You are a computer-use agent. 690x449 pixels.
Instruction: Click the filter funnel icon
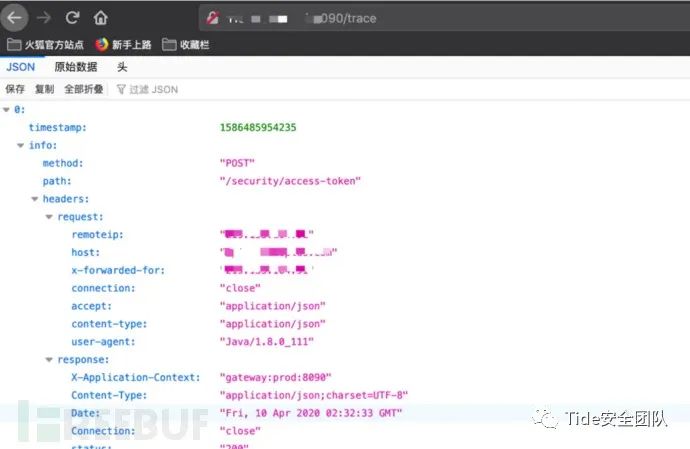[x=121, y=89]
